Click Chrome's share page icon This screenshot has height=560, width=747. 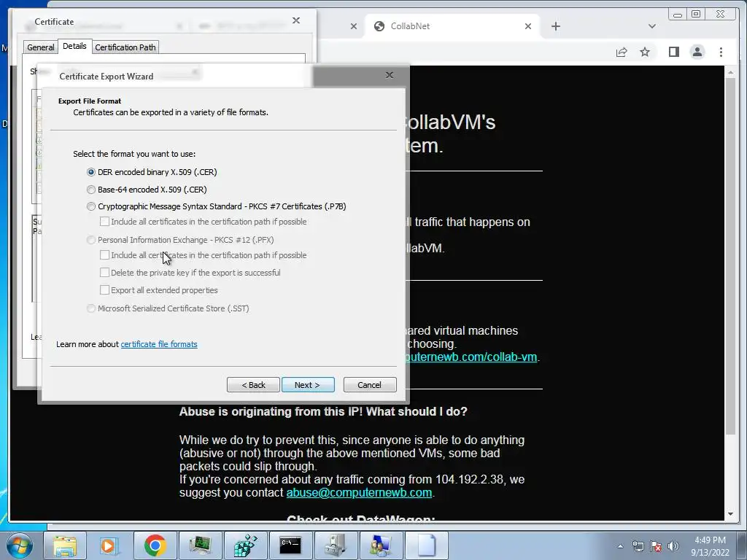pyautogui.click(x=622, y=52)
